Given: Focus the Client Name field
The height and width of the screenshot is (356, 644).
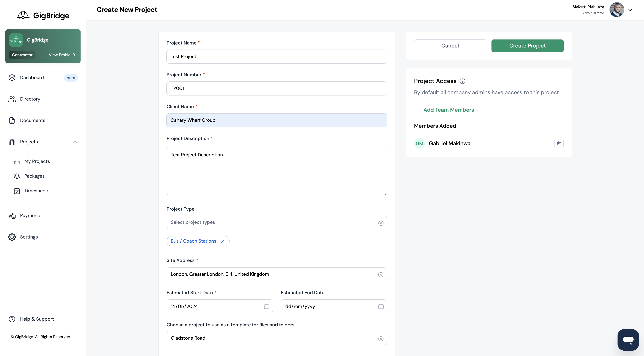Looking at the screenshot, I should (x=277, y=120).
